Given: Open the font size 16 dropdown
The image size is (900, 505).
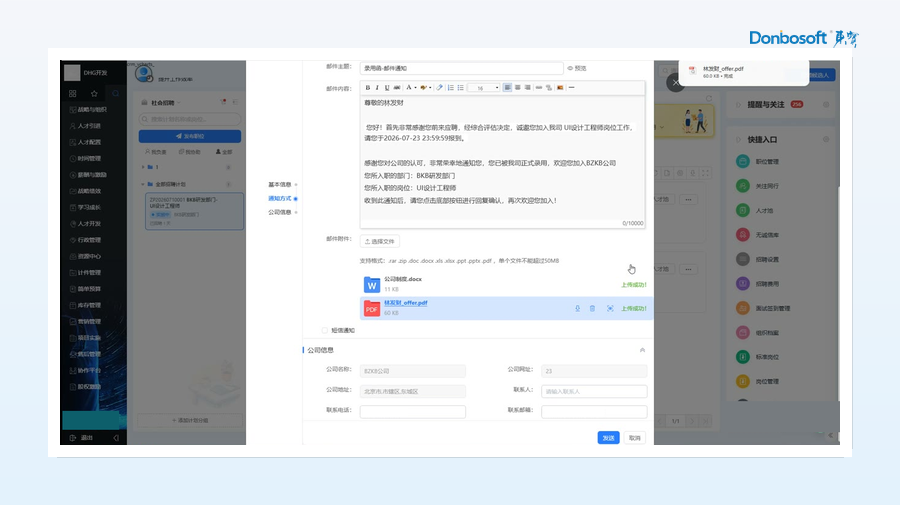Looking at the screenshot, I should click(x=483, y=88).
